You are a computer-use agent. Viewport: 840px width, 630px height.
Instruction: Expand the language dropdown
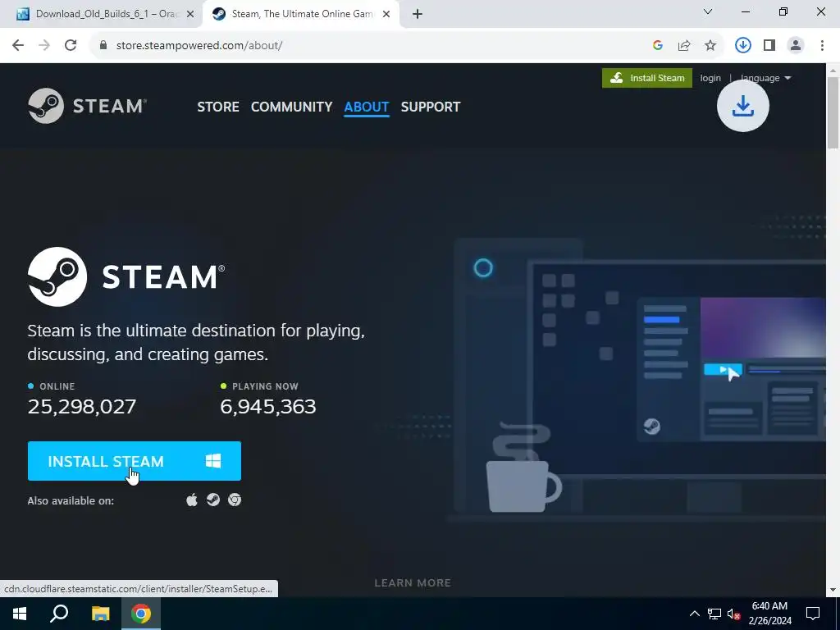(765, 78)
